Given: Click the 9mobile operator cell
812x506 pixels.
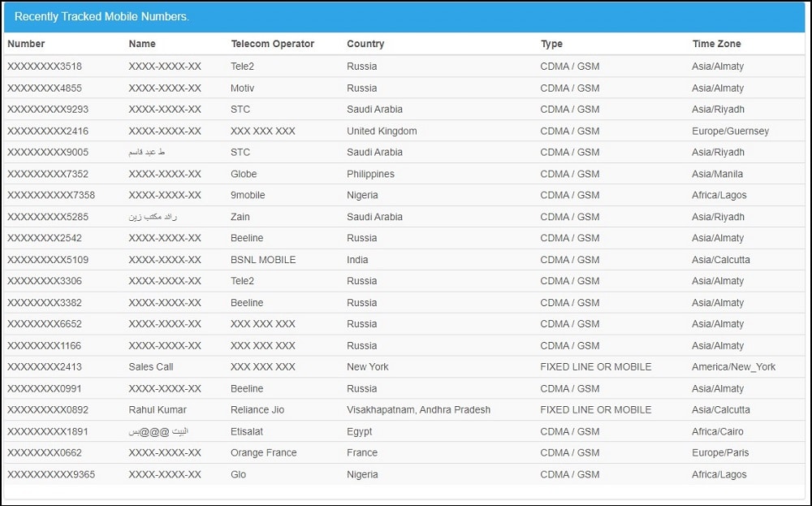Looking at the screenshot, I should (x=248, y=195).
